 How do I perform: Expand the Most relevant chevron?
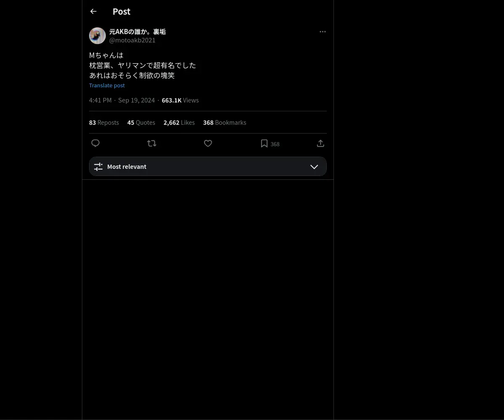tap(314, 167)
